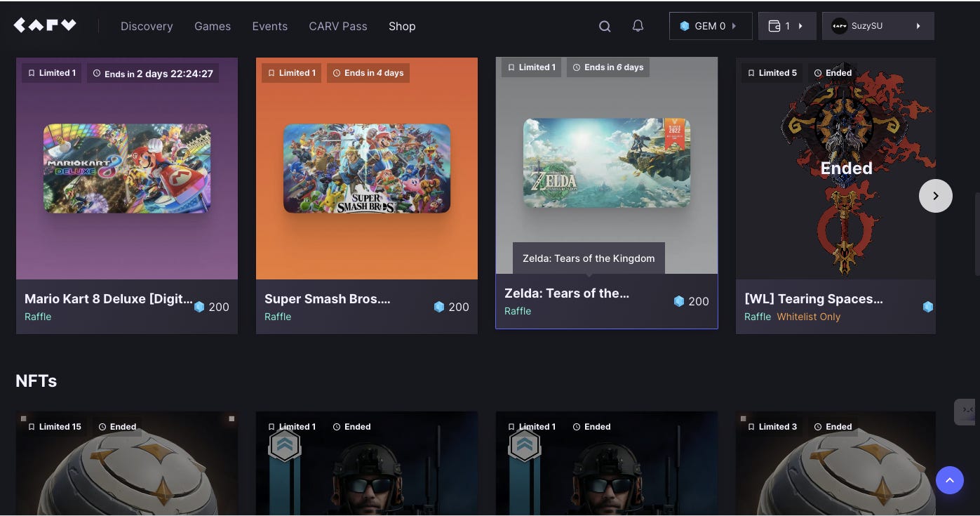Open the notifications bell

[638, 25]
